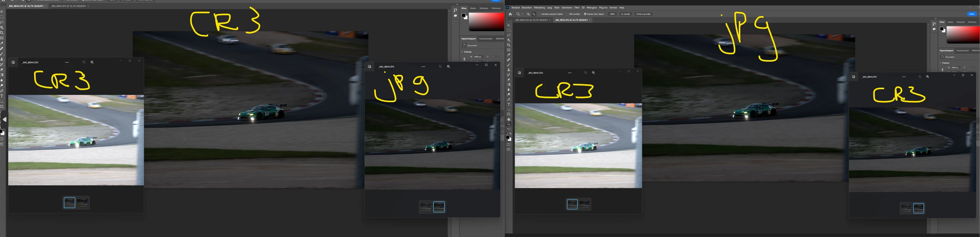Toggle Quick Mask mode in right Photoshop toolbar
The height and width of the screenshot is (237, 980).
[x=509, y=145]
